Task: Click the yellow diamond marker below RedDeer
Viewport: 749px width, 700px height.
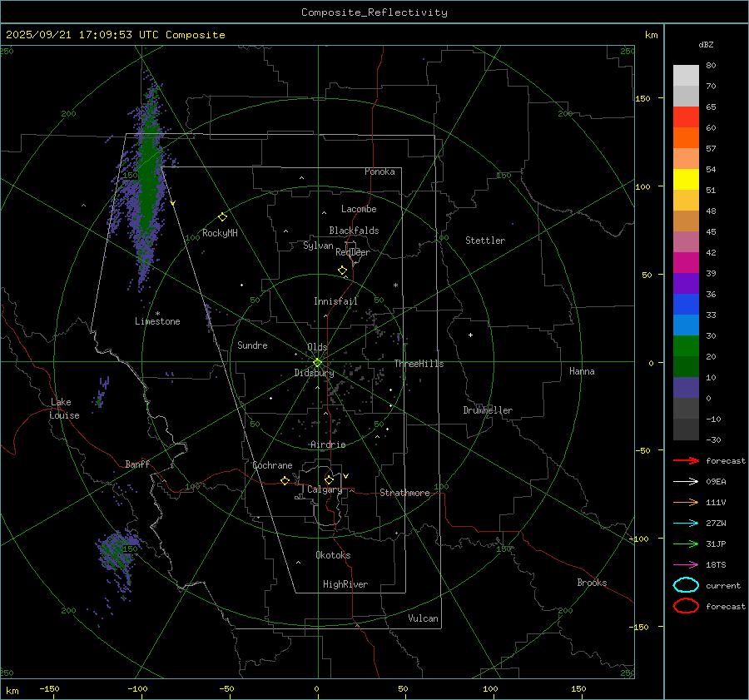Action: [x=342, y=271]
